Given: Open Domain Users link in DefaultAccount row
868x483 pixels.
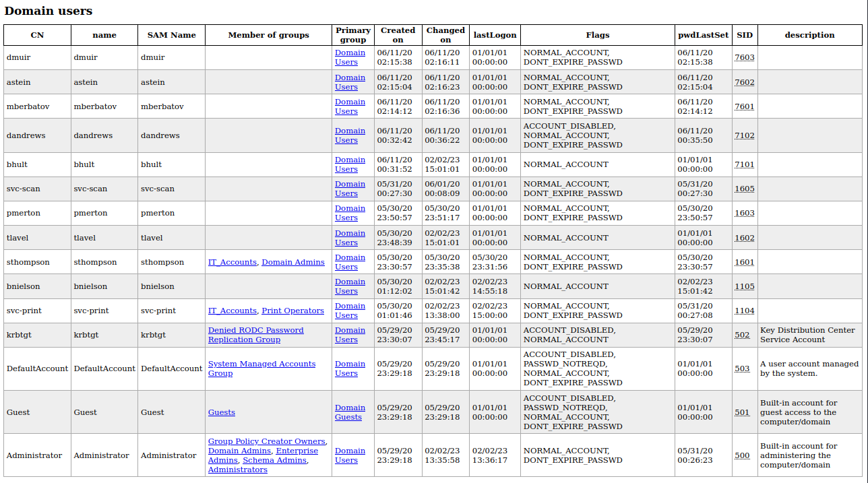Looking at the screenshot, I should pyautogui.click(x=350, y=368).
